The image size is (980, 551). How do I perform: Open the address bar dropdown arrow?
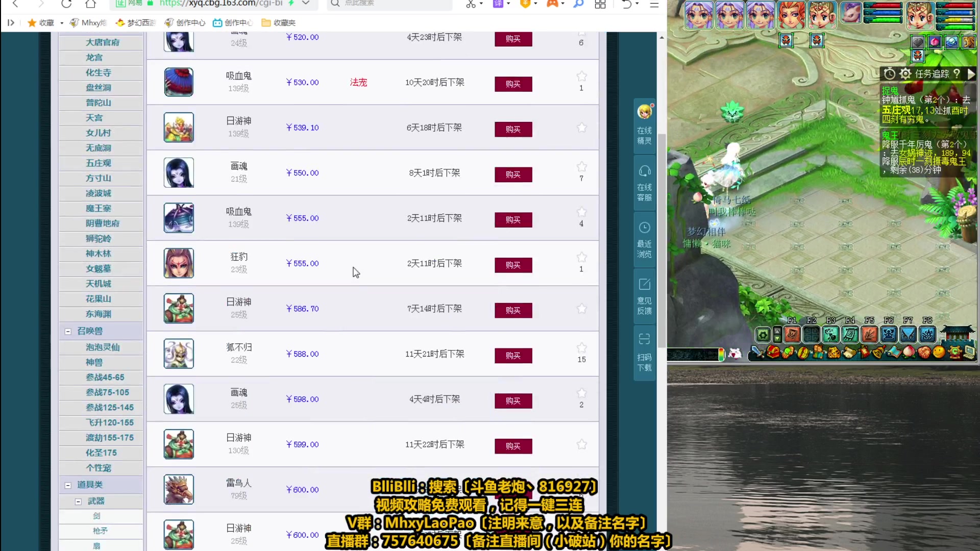[306, 3]
